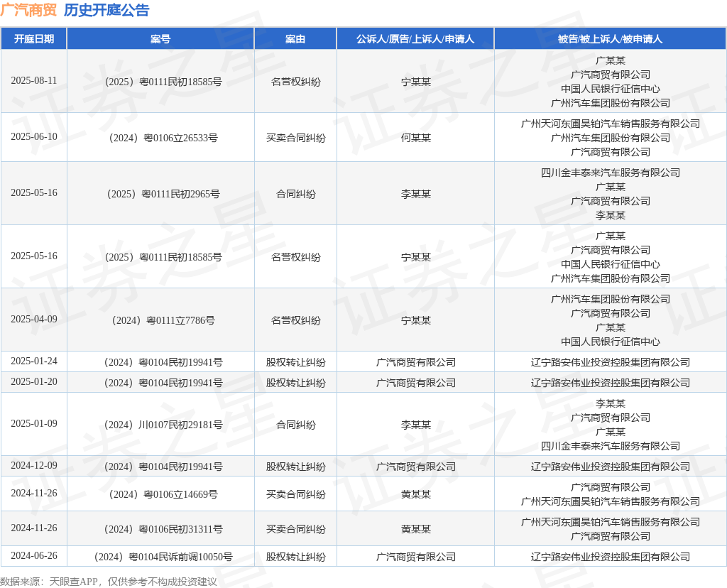727x588 pixels.
Task: Click the 数据来源：天眼查APP footer note
Action: (x=109, y=582)
